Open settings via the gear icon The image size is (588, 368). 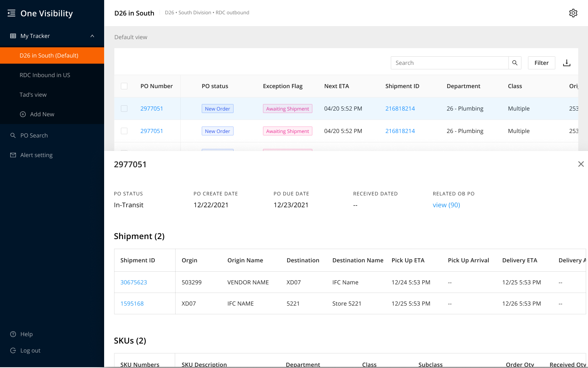point(573,13)
